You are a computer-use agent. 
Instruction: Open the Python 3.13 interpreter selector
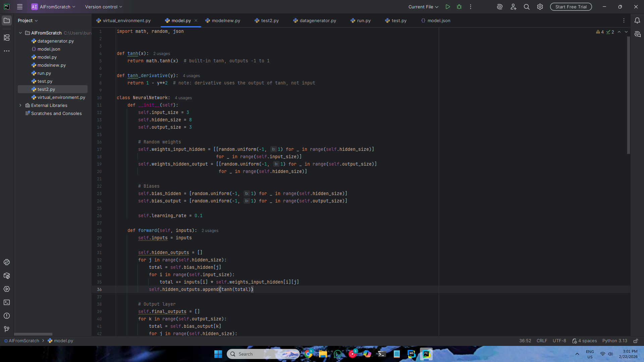tap(614, 341)
